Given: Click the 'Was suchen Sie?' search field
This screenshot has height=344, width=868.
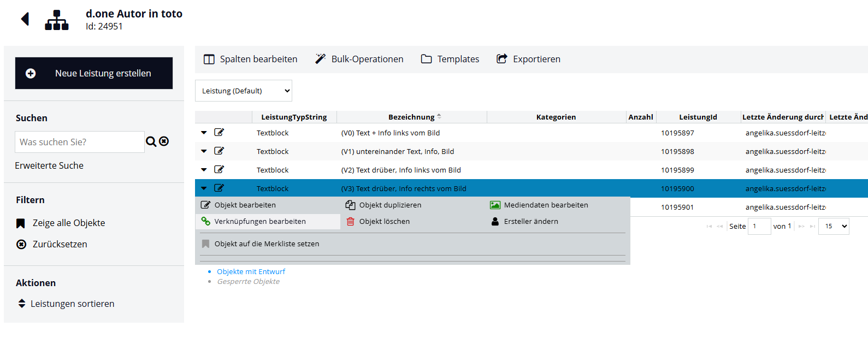Looking at the screenshot, I should [80, 142].
